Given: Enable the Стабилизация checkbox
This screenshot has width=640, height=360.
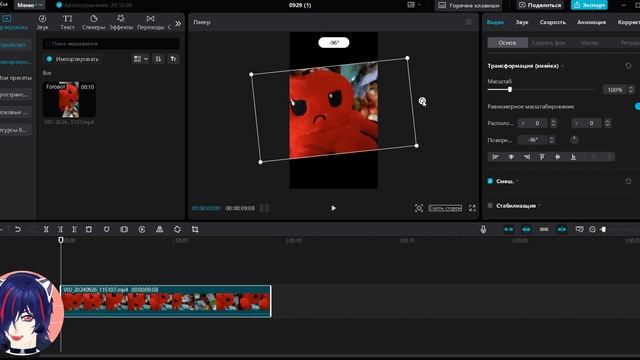Looking at the screenshot, I should tap(490, 205).
